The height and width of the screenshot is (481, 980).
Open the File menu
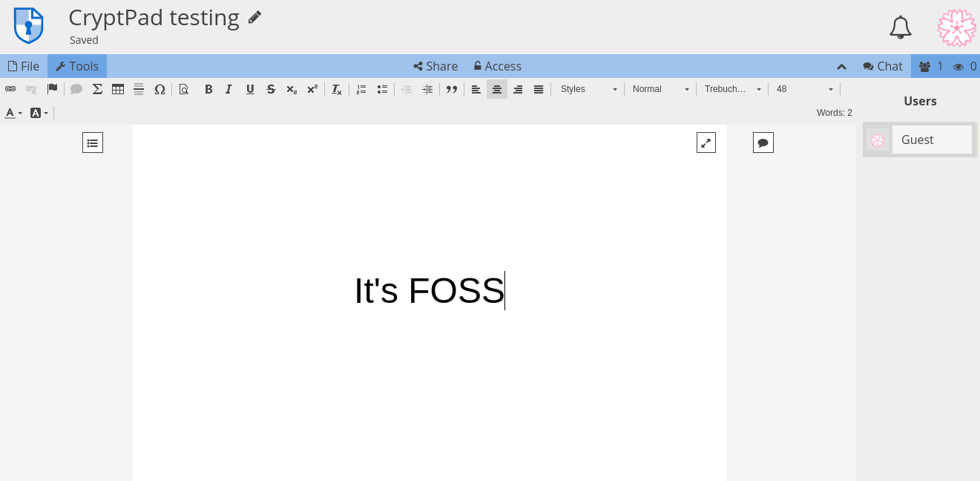pyautogui.click(x=24, y=66)
